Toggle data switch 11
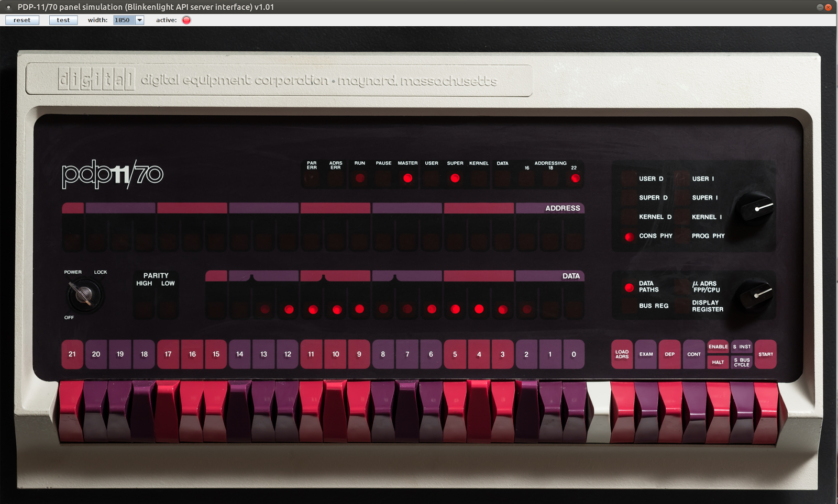The image size is (838, 504). (311, 354)
